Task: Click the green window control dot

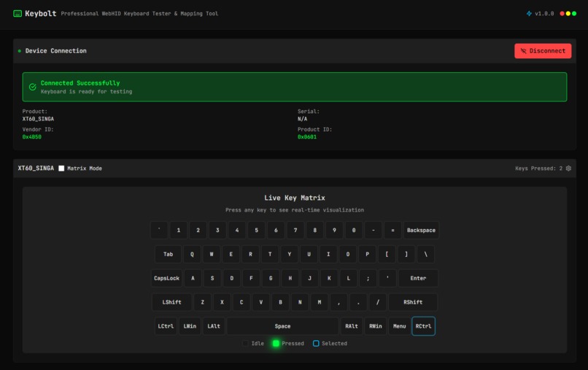Action: 574,14
